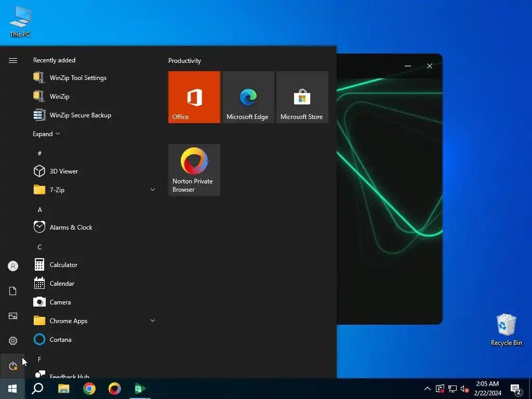The image size is (532, 399).
Task: Click the Power button in Start
Action: tap(13, 366)
